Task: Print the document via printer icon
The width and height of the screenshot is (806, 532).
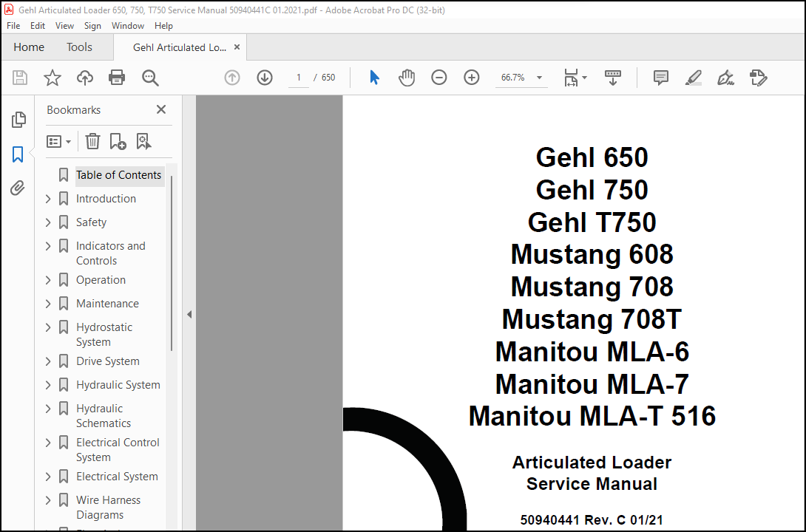Action: click(x=117, y=78)
